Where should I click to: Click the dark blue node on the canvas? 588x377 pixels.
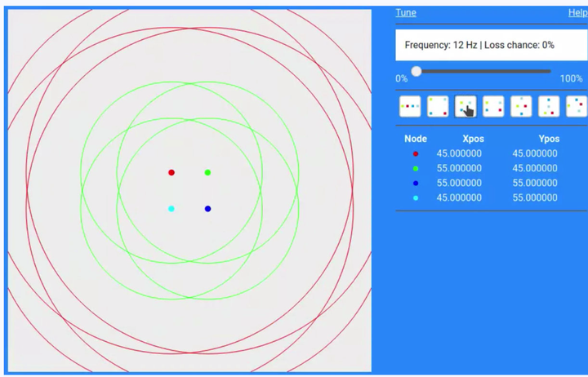[207, 209]
